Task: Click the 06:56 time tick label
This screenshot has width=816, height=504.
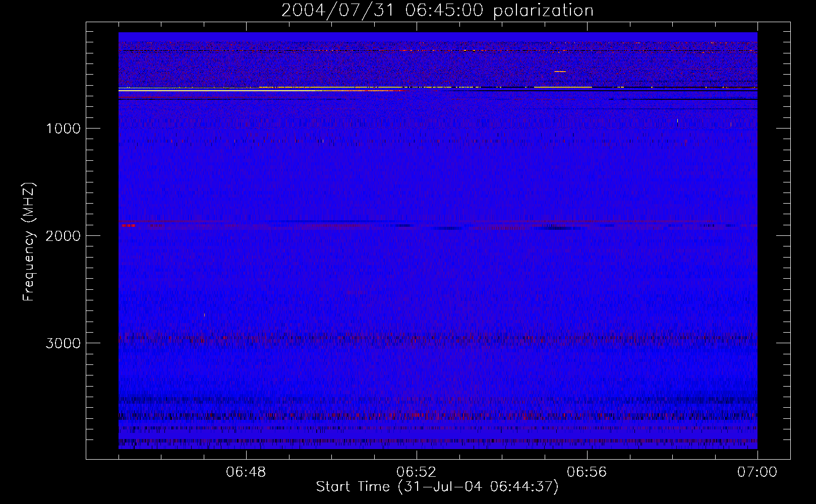Action: pyautogui.click(x=587, y=472)
